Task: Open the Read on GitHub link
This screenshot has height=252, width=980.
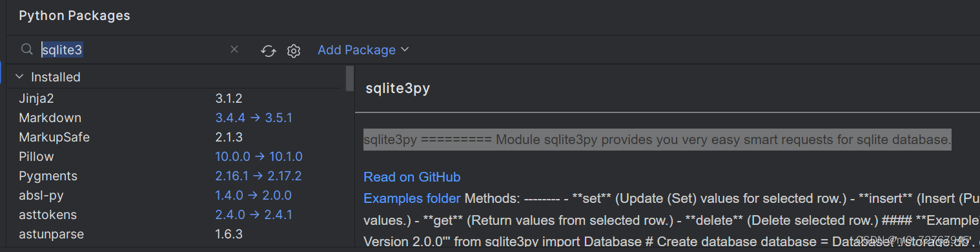Action: pos(412,177)
